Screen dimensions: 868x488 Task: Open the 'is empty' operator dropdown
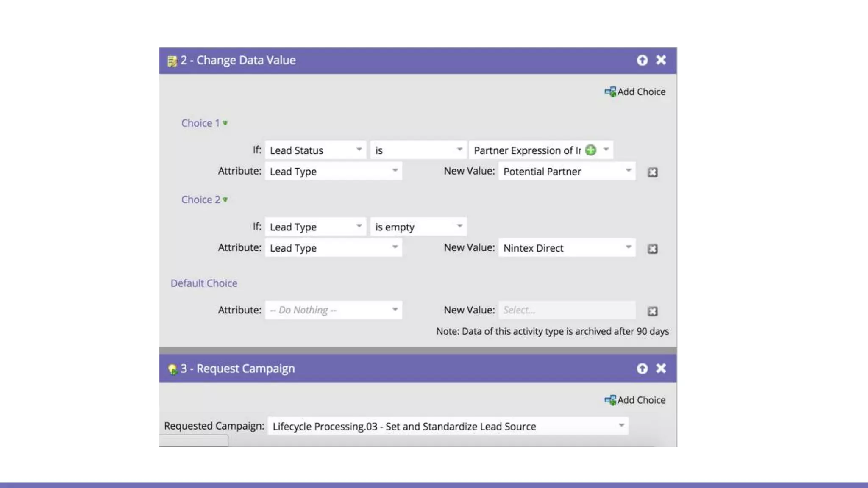(459, 226)
